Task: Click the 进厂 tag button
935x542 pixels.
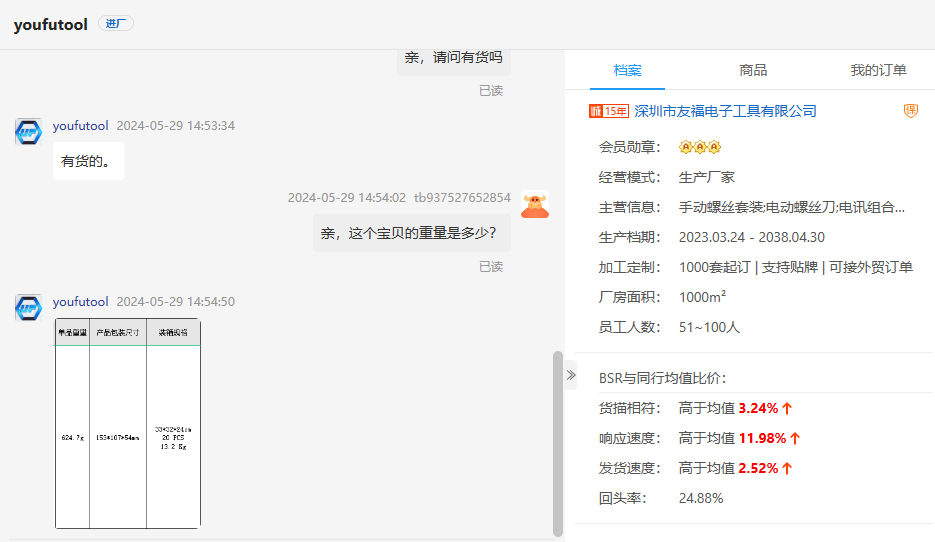Action: point(116,24)
